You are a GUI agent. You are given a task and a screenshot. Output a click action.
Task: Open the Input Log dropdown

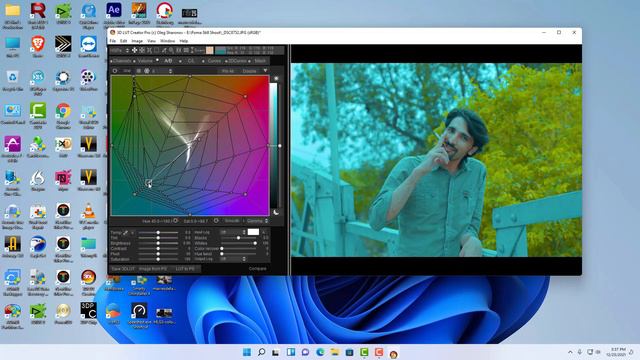click(233, 232)
